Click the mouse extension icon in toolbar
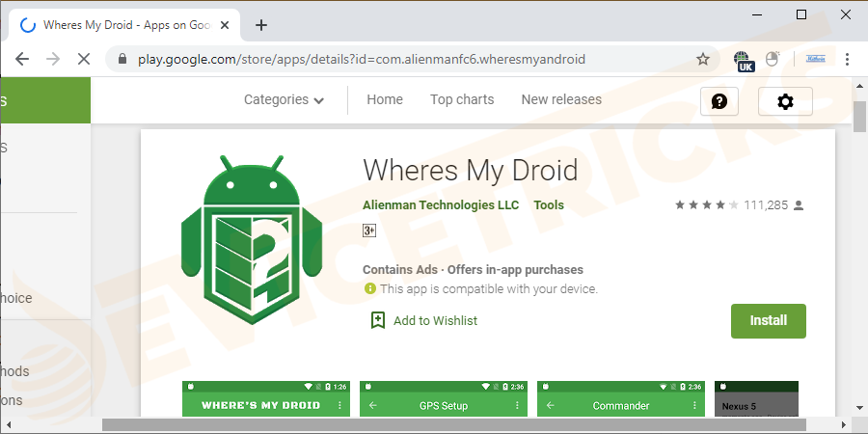Viewport: 868px width, 434px height. 773,59
